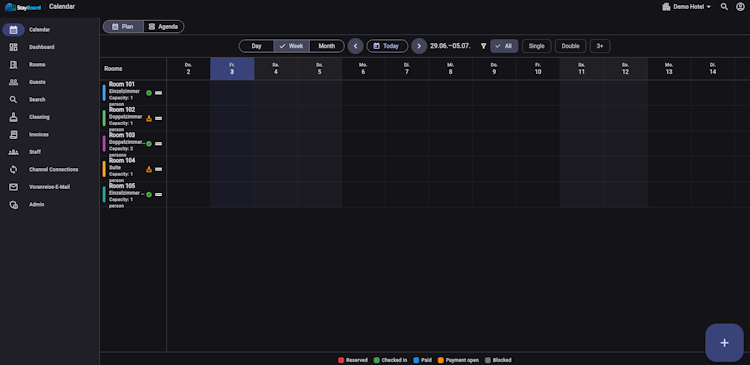Click the date range 29.06.–05.07. text
The width and height of the screenshot is (750, 365).
point(450,46)
